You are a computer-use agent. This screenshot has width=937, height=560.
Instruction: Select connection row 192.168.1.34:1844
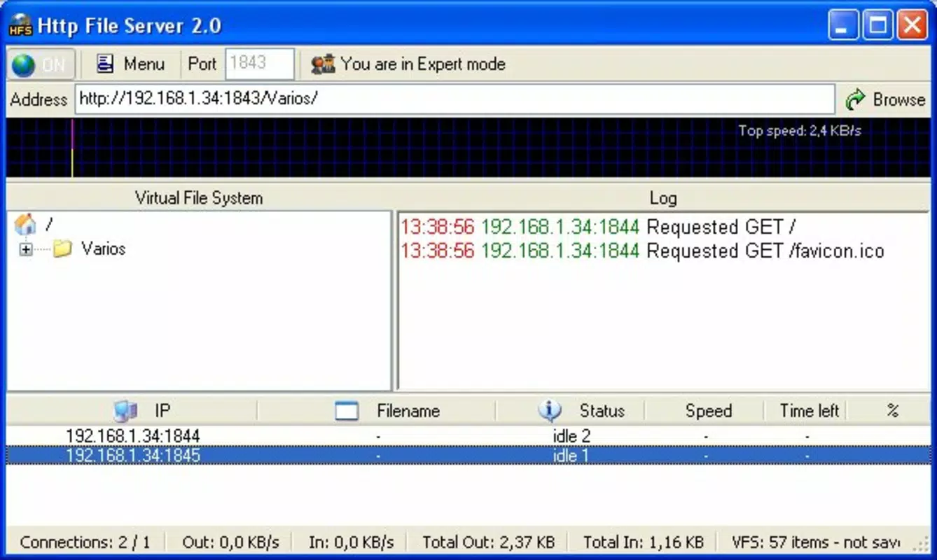468,436
